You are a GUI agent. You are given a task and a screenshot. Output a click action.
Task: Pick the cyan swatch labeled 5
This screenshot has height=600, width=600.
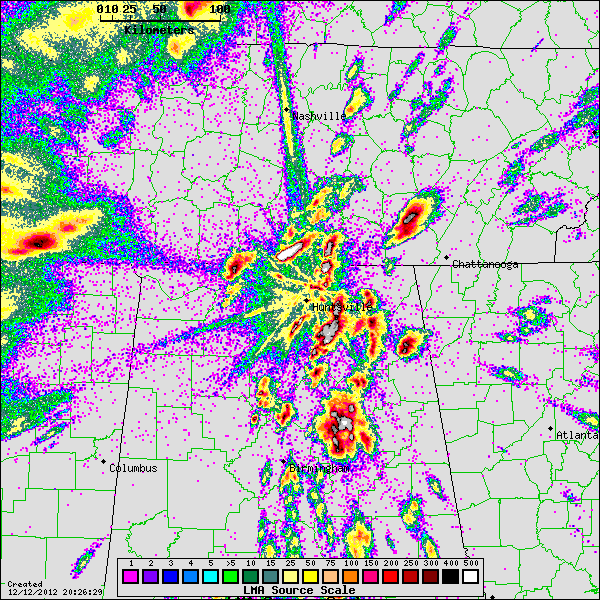pyautogui.click(x=211, y=577)
